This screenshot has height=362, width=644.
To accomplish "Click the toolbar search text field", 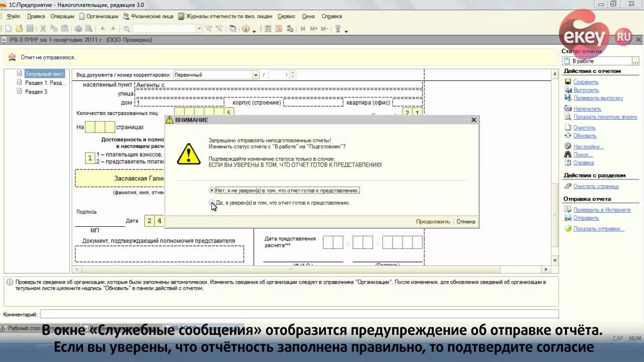I will [164, 29].
